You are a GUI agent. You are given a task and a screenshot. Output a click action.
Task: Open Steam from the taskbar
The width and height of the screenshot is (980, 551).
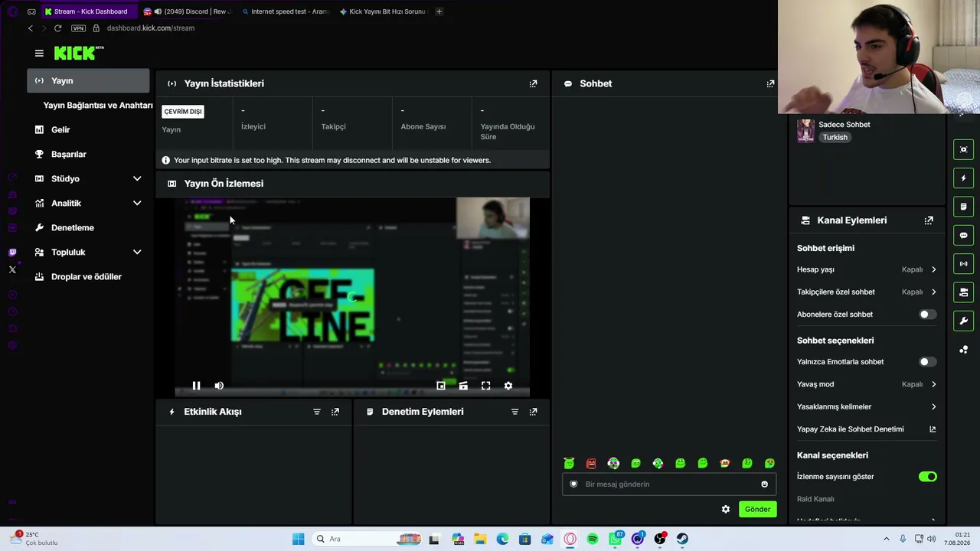(681, 539)
